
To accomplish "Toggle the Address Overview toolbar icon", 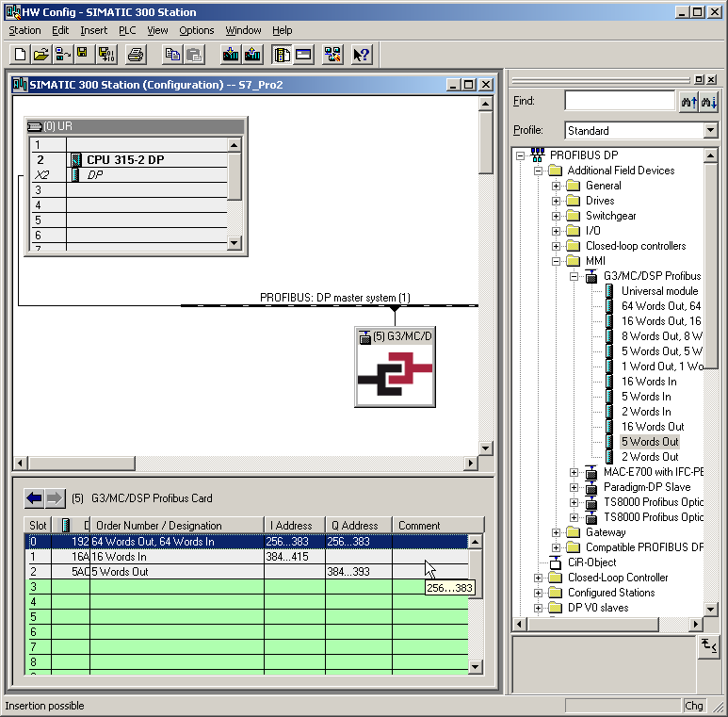I will coord(303,55).
